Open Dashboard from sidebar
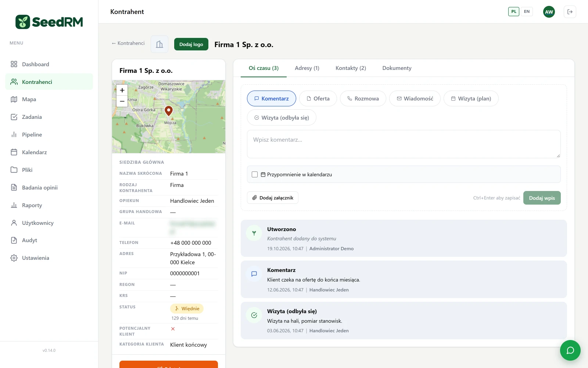The image size is (588, 368). pyautogui.click(x=49, y=64)
